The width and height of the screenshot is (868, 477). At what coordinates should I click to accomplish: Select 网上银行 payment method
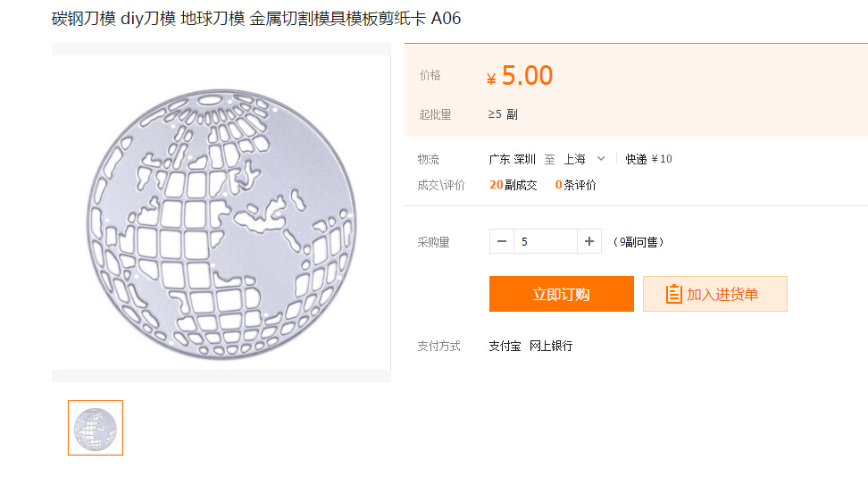551,346
